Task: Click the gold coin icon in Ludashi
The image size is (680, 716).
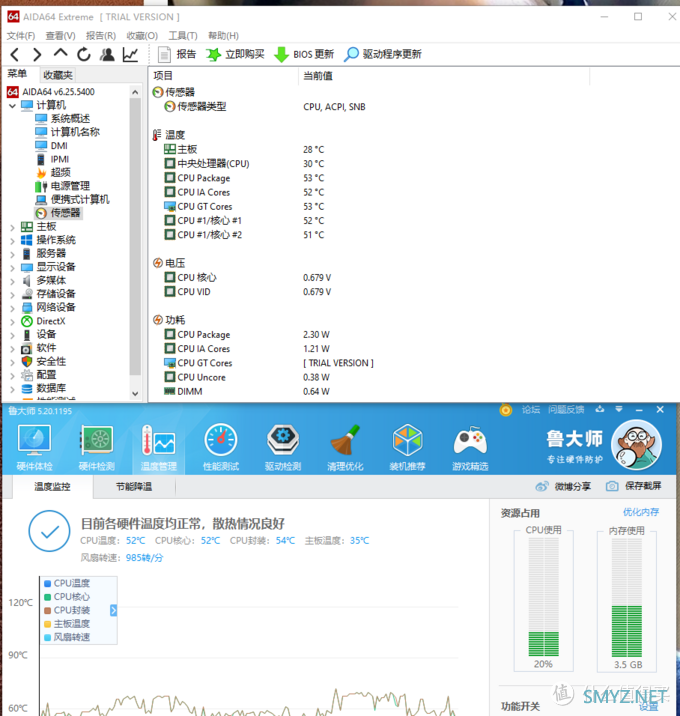Action: (506, 410)
